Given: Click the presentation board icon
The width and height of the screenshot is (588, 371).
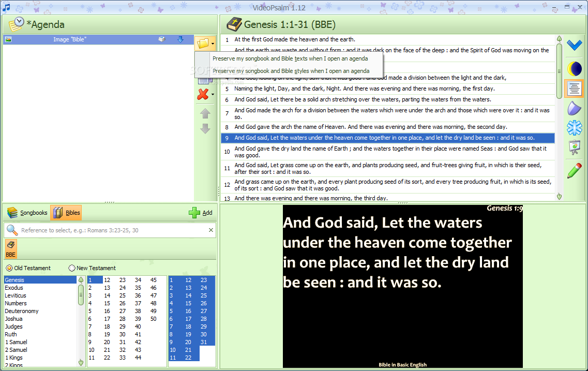Looking at the screenshot, I should pos(574,147).
